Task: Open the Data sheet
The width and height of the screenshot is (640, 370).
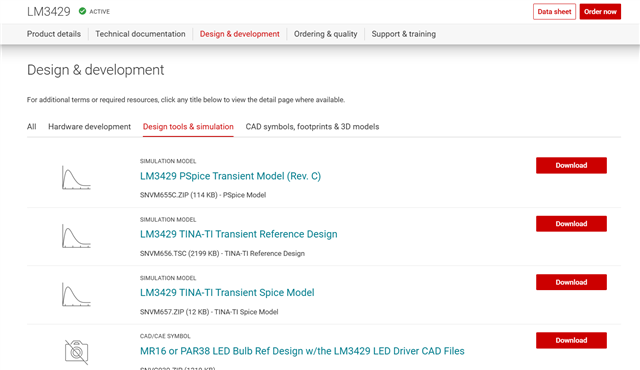Action: pos(554,11)
